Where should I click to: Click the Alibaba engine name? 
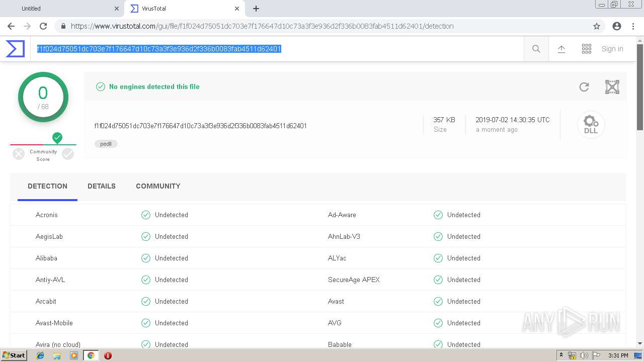click(46, 258)
